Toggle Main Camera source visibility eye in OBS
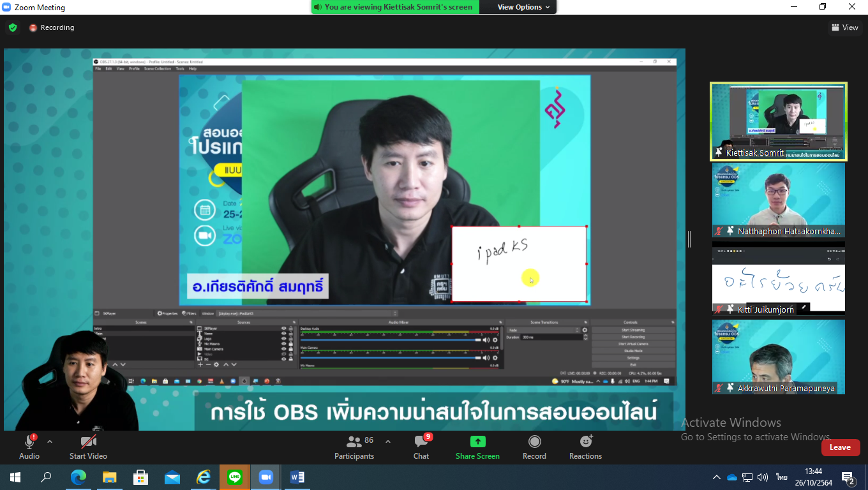 (x=283, y=349)
